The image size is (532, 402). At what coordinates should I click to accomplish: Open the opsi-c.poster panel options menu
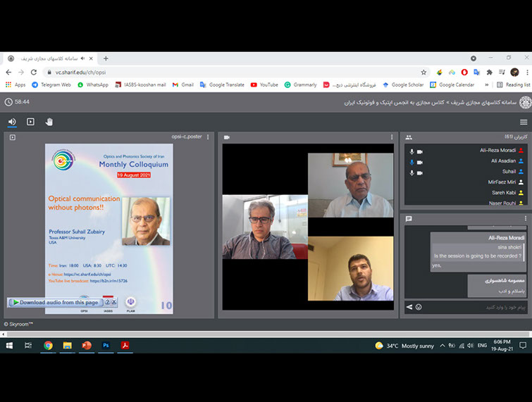click(208, 137)
